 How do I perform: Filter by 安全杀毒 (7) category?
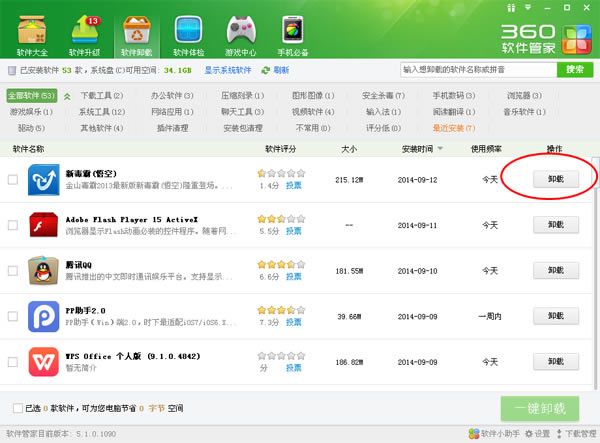[x=383, y=96]
